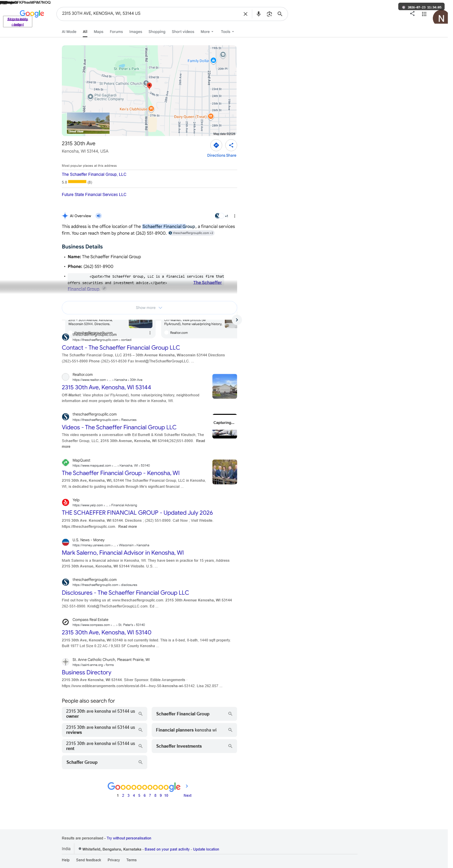The image size is (453, 868).
Task: Open Videos - The Schaeffer Financial Group LLC
Action: pos(119,427)
